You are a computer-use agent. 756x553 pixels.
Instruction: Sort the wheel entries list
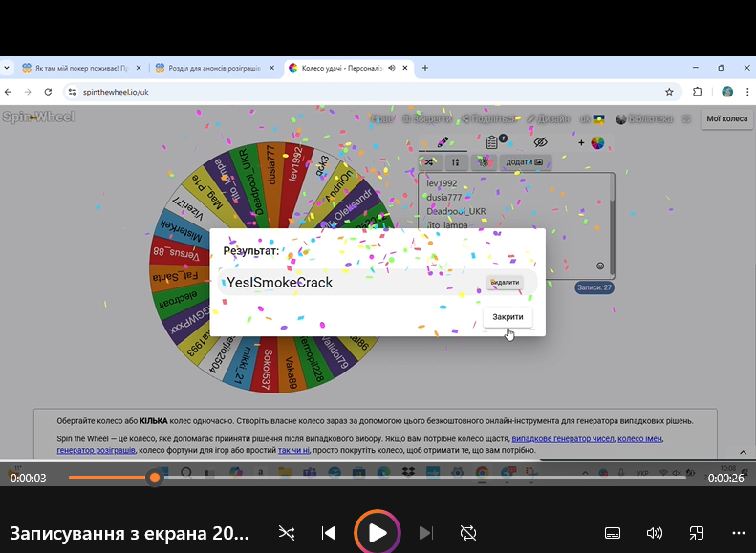coord(456,162)
